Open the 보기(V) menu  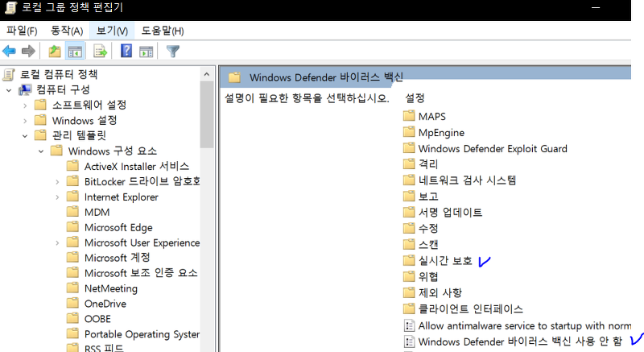pyautogui.click(x=112, y=31)
